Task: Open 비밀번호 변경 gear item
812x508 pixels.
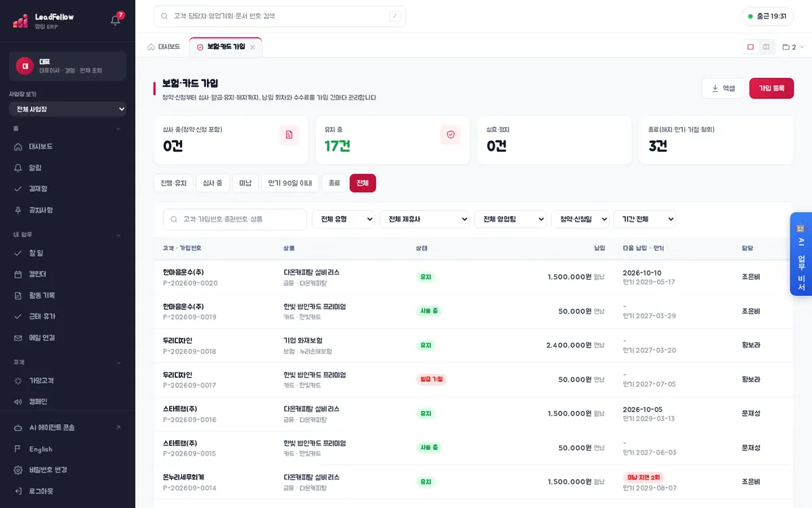Action: pyautogui.click(x=68, y=470)
